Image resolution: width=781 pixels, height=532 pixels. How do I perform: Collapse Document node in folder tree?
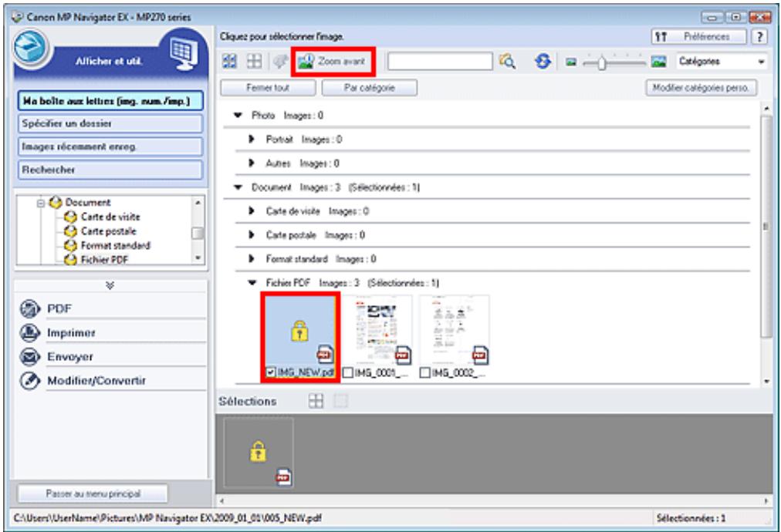point(41,203)
